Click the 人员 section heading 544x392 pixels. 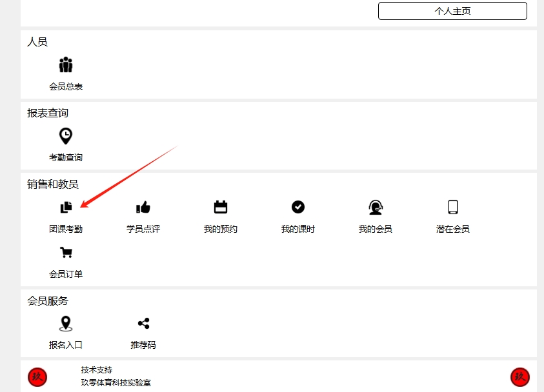tap(37, 42)
